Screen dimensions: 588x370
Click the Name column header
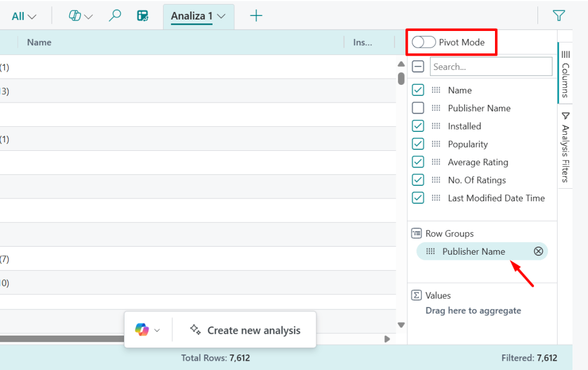click(39, 42)
